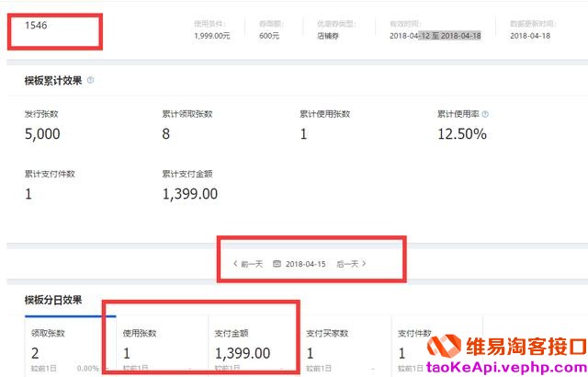Click the 使用条件 value 1,999.00元
The width and height of the screenshot is (588, 377).
212,36
